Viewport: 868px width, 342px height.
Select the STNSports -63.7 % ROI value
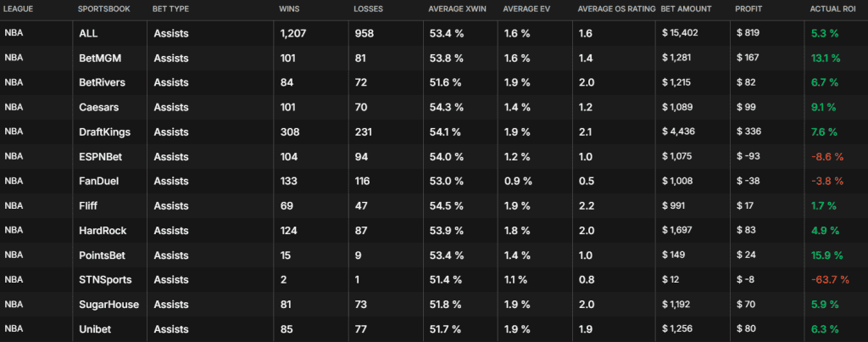point(830,280)
